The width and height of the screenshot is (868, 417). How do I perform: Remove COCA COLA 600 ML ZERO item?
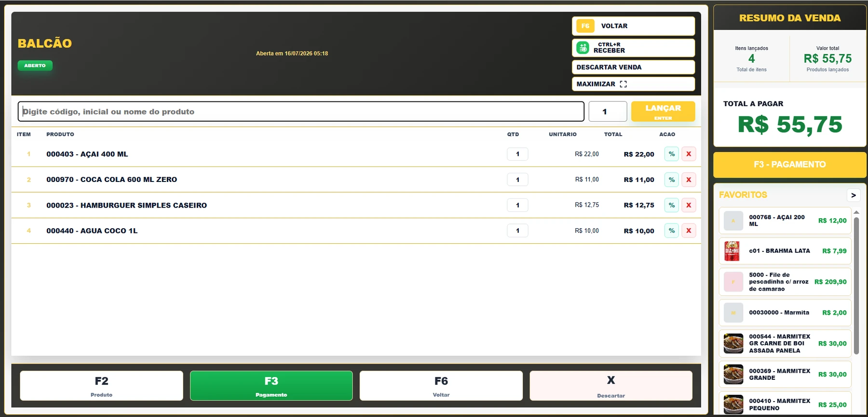(x=689, y=180)
